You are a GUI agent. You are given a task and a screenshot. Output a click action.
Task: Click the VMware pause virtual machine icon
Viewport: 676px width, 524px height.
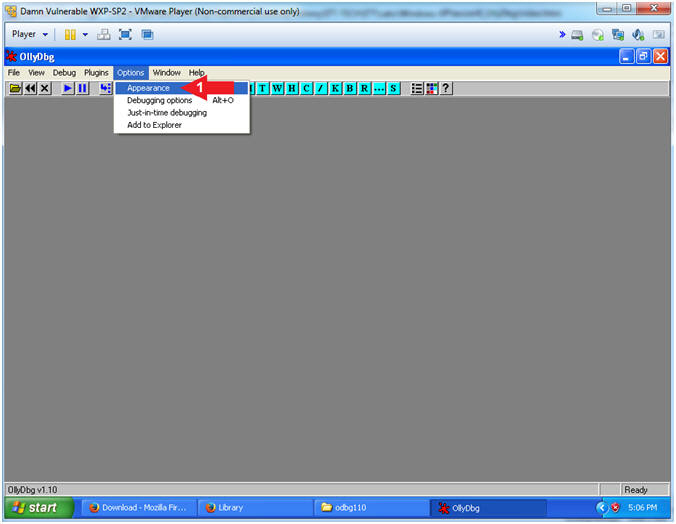70,35
